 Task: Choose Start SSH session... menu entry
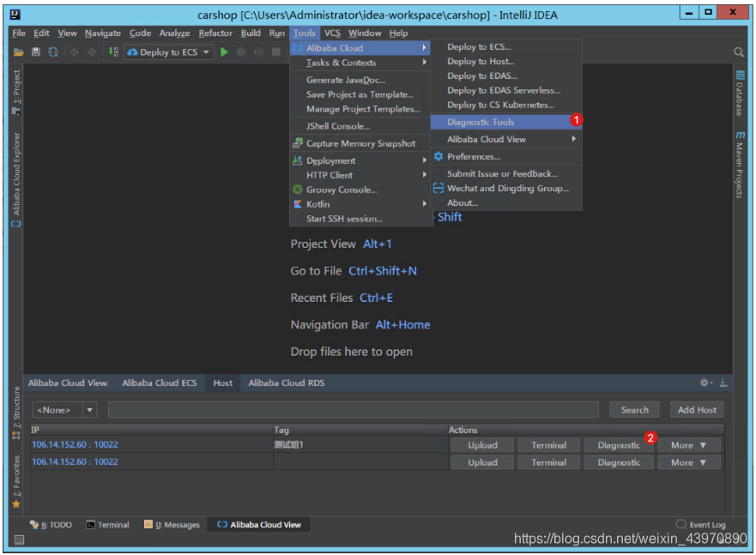(x=360, y=218)
